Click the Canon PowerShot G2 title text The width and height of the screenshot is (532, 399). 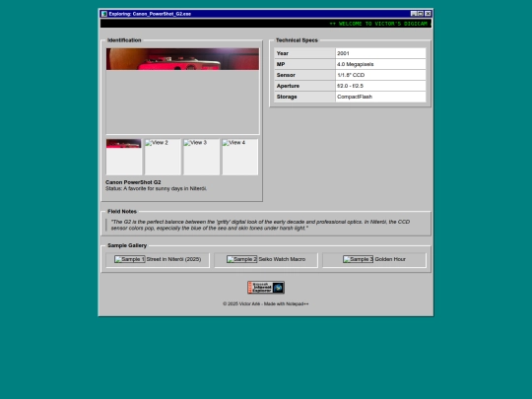(133, 182)
